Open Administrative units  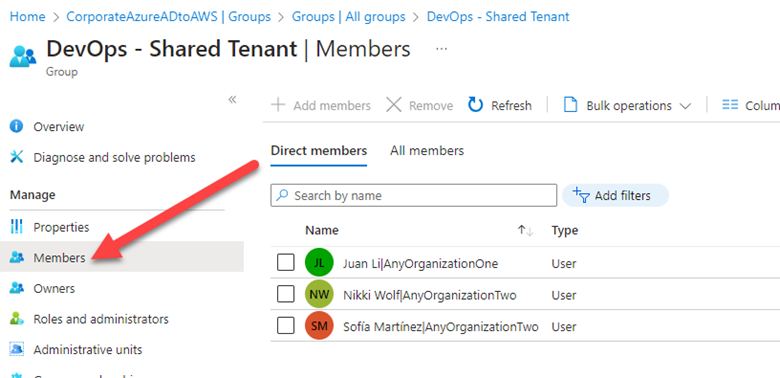(x=88, y=350)
